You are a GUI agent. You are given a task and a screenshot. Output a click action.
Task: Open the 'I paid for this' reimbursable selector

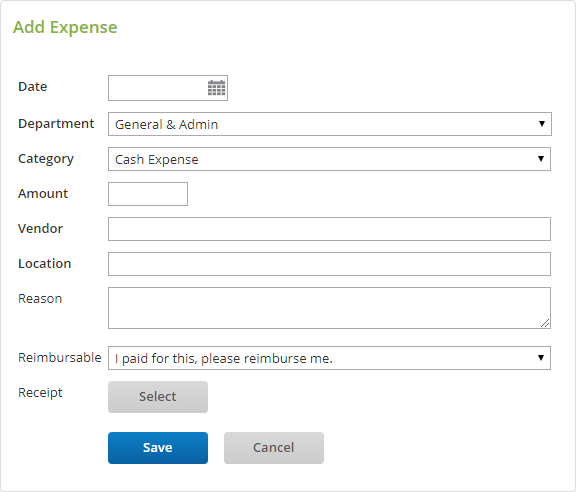(329, 358)
